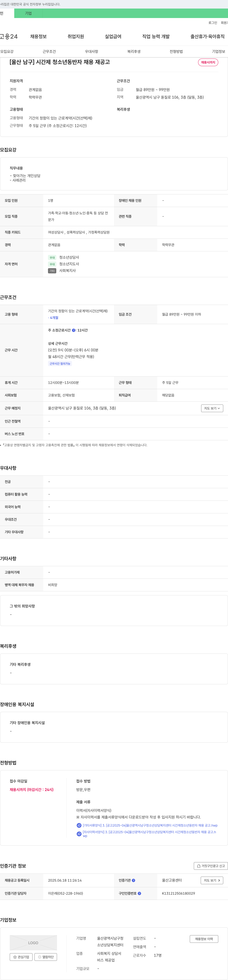Click the 채용시까지 badge near the title

208,62
